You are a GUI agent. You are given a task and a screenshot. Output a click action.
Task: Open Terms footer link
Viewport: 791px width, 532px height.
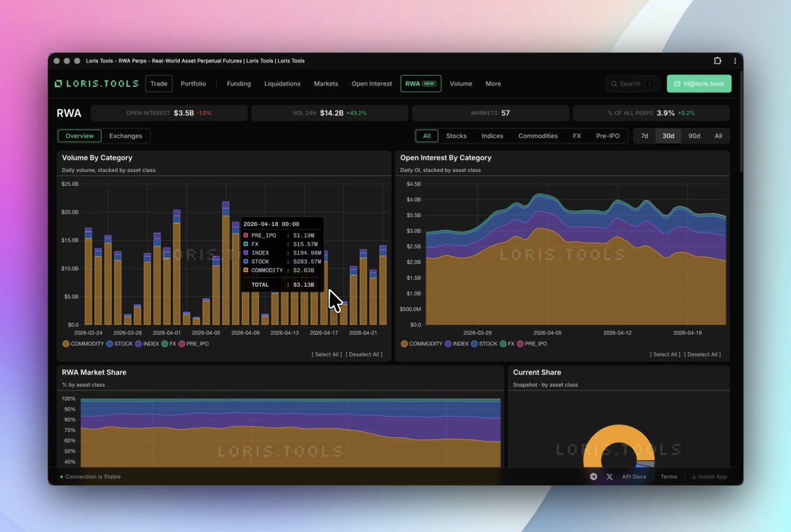(x=668, y=477)
